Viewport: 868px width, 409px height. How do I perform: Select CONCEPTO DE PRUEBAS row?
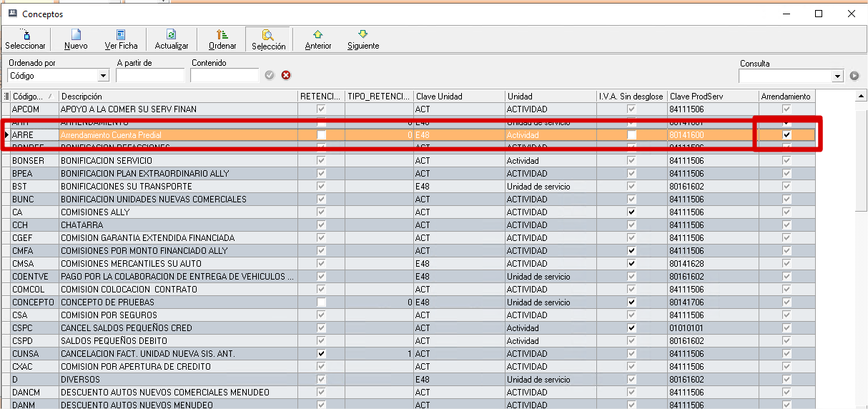click(409, 302)
